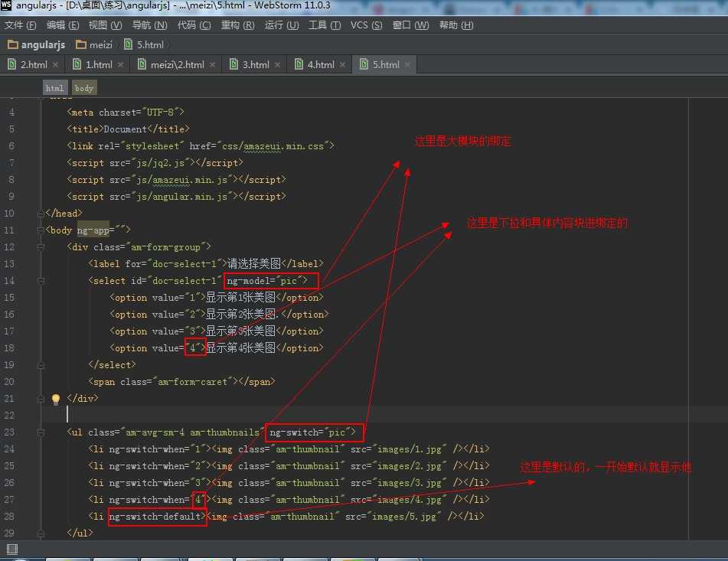
Task: Select the 5.html editor tab
Action: [x=387, y=64]
